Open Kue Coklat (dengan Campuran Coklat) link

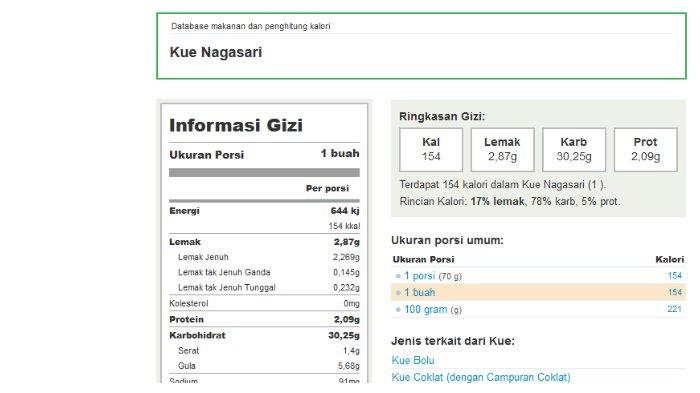click(x=481, y=377)
